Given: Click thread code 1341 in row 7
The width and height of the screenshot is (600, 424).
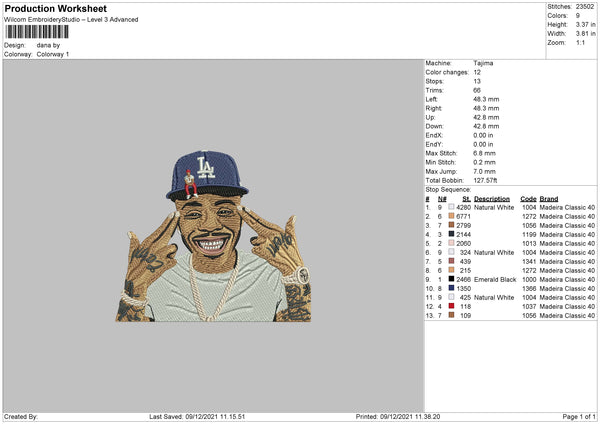Looking at the screenshot, I should tap(529, 261).
